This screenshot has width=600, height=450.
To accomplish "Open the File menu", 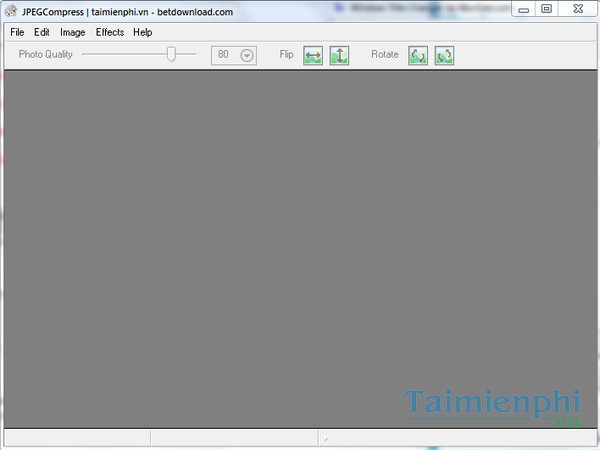I will click(x=17, y=32).
